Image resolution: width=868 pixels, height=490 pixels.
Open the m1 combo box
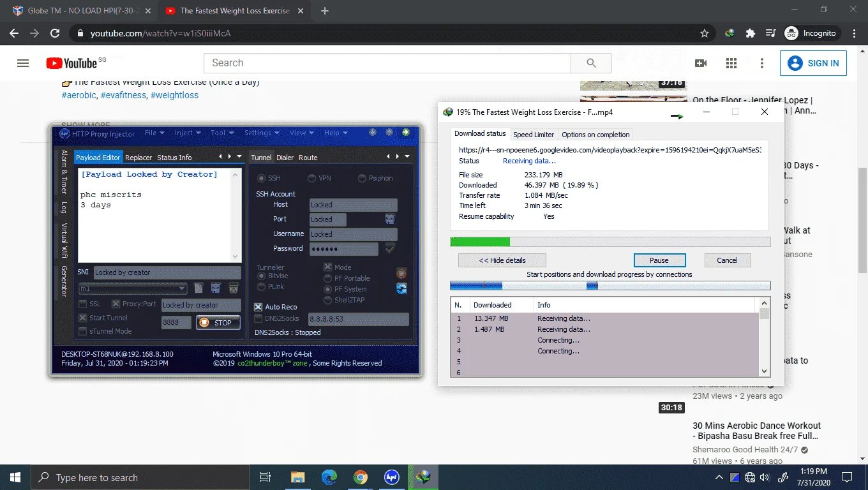click(x=133, y=288)
